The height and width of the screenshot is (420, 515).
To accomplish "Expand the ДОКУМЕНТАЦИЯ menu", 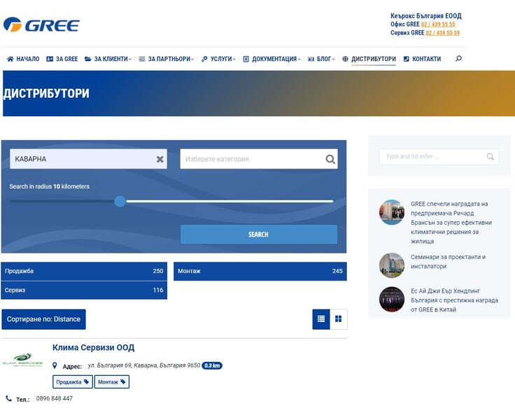I will click(271, 59).
